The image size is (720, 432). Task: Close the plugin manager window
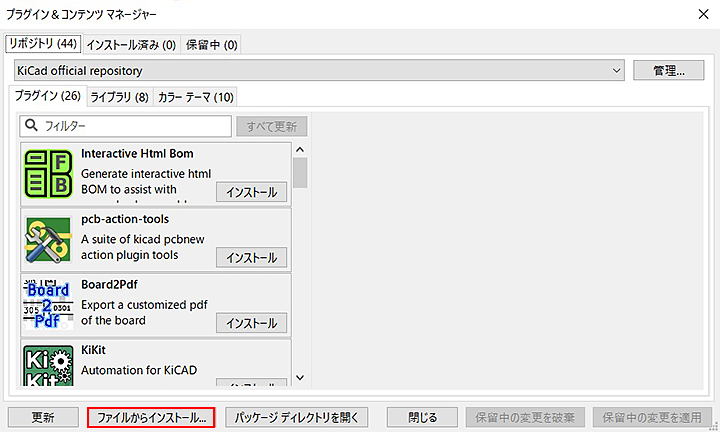[x=697, y=14]
